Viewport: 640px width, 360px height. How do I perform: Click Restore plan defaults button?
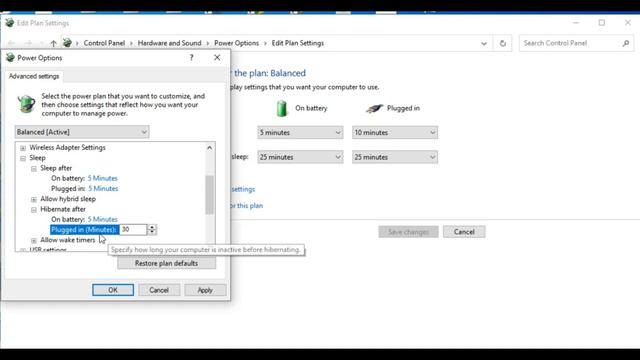pyautogui.click(x=167, y=263)
